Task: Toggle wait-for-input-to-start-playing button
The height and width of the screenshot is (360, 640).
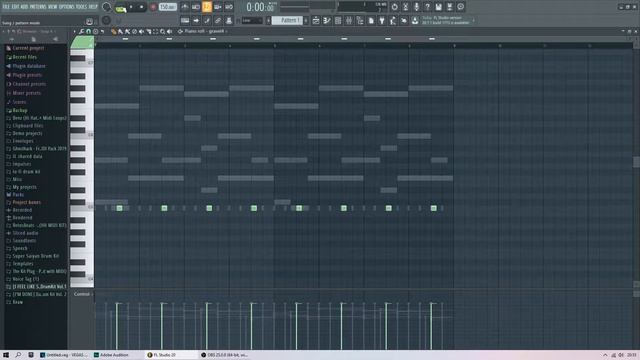Action: [196, 7]
